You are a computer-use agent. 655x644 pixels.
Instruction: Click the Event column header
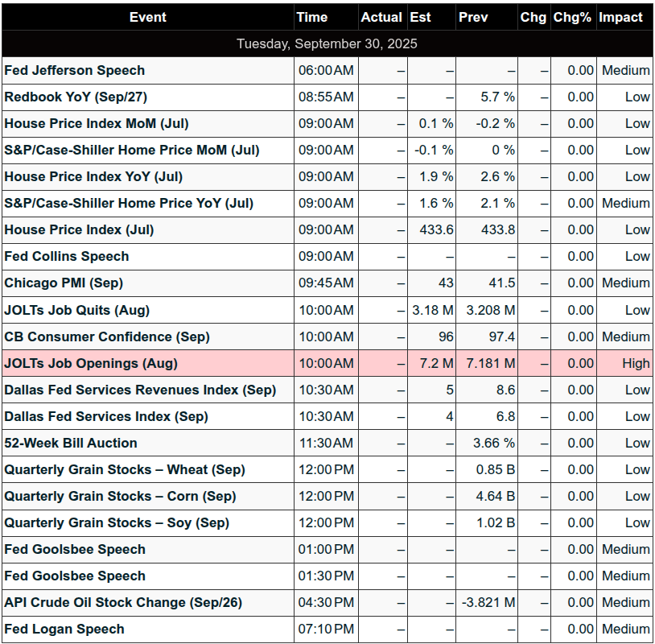tap(147, 17)
